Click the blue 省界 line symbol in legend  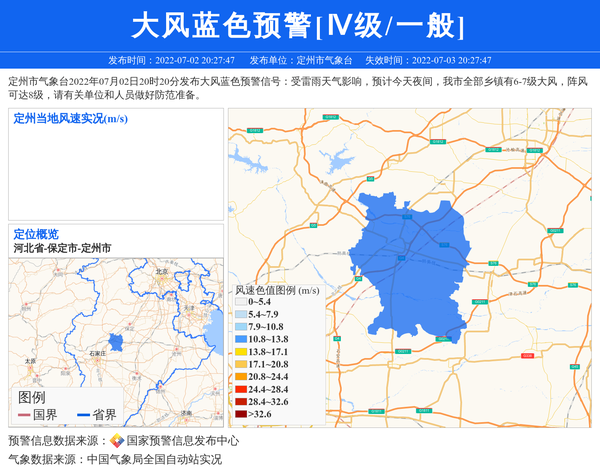[x=84, y=414]
